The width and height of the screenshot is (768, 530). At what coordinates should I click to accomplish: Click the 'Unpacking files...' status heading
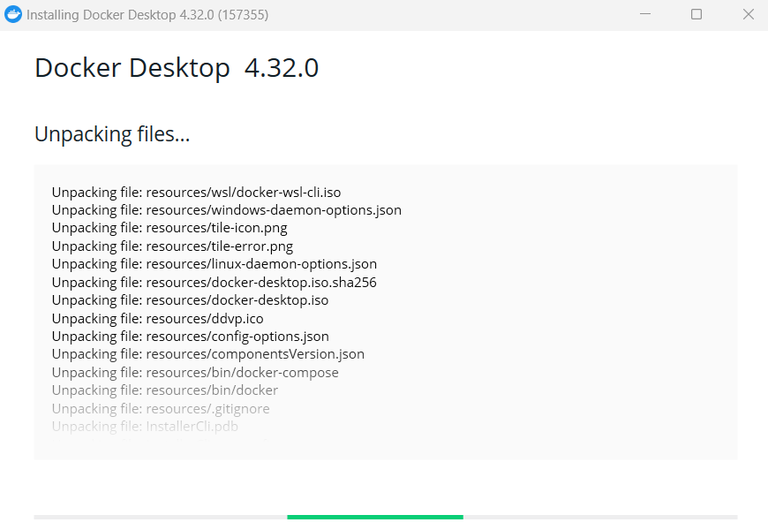click(x=112, y=134)
